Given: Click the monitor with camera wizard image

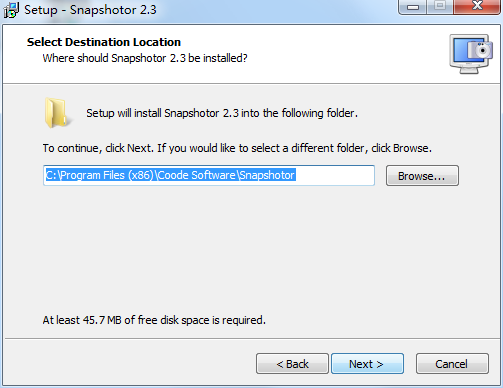Looking at the screenshot, I should click(x=471, y=54).
